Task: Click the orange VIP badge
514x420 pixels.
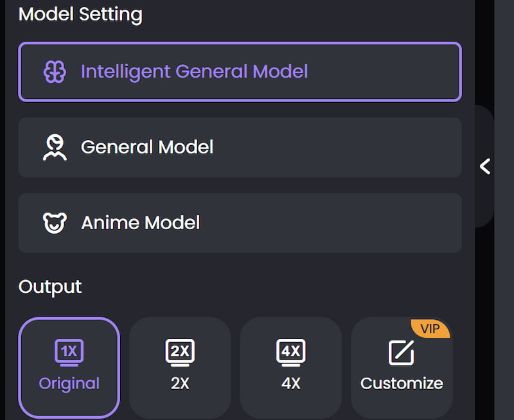Action: click(430, 329)
